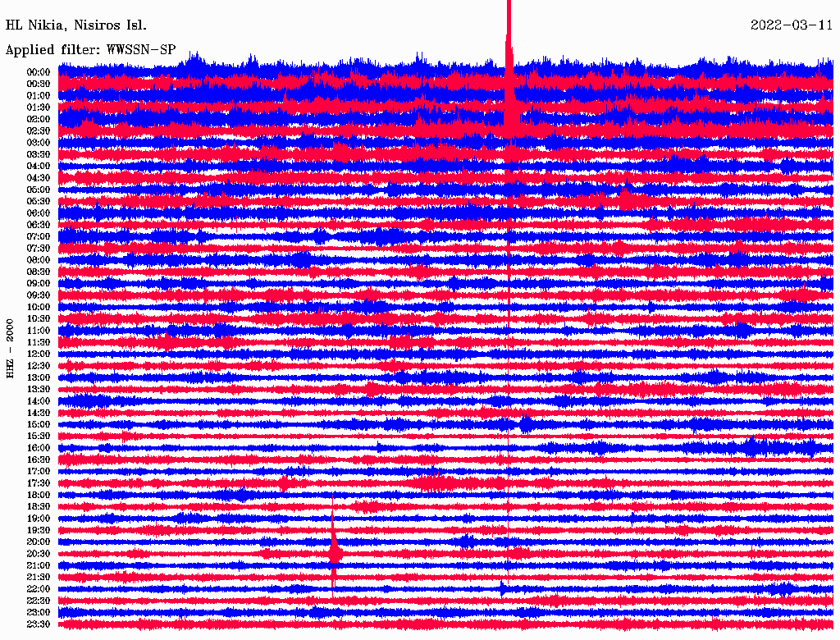The image size is (840, 640).
Task: Click the blue burst on the 15:00 trace
Action: coord(525,424)
